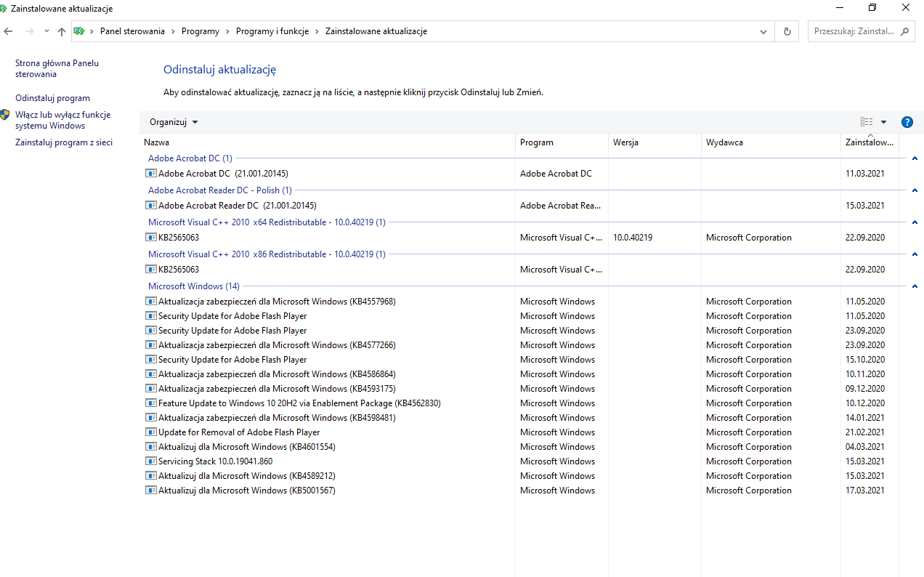
Task: Select KB2565063 icon under x64 Redistributable
Action: (x=151, y=238)
